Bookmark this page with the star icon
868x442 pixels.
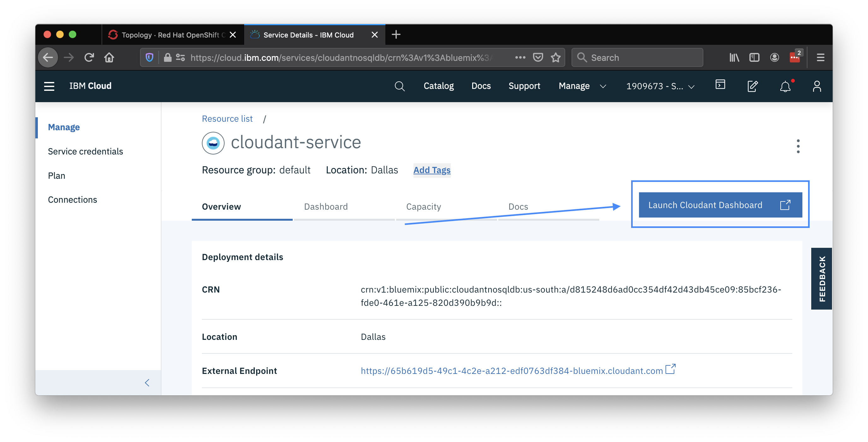(x=556, y=58)
